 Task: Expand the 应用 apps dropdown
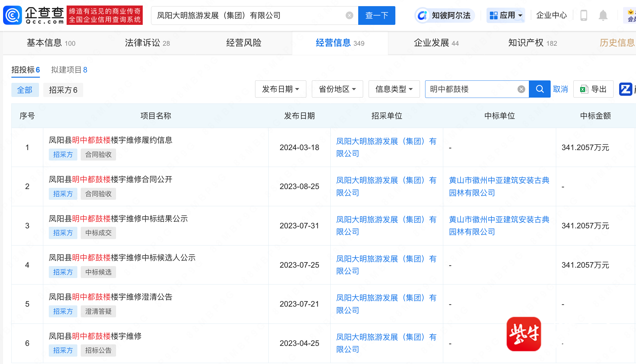click(506, 15)
